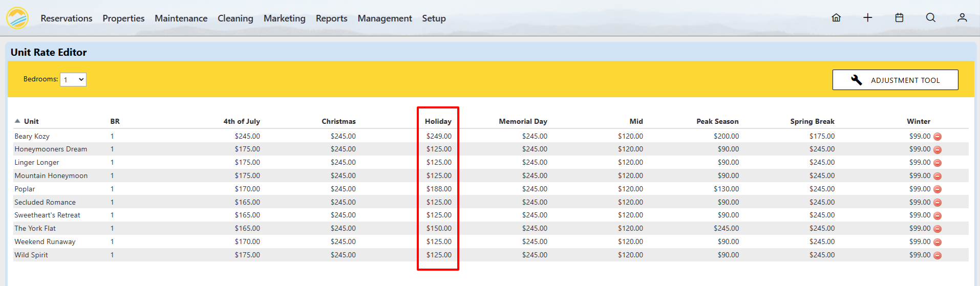The width and height of the screenshot is (980, 286).
Task: Open the Maintenance menu
Action: [181, 18]
